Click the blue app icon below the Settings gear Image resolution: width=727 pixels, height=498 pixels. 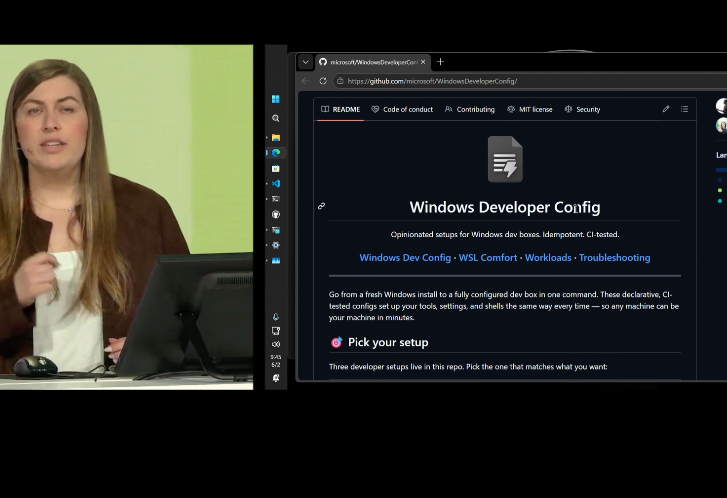[276, 261]
